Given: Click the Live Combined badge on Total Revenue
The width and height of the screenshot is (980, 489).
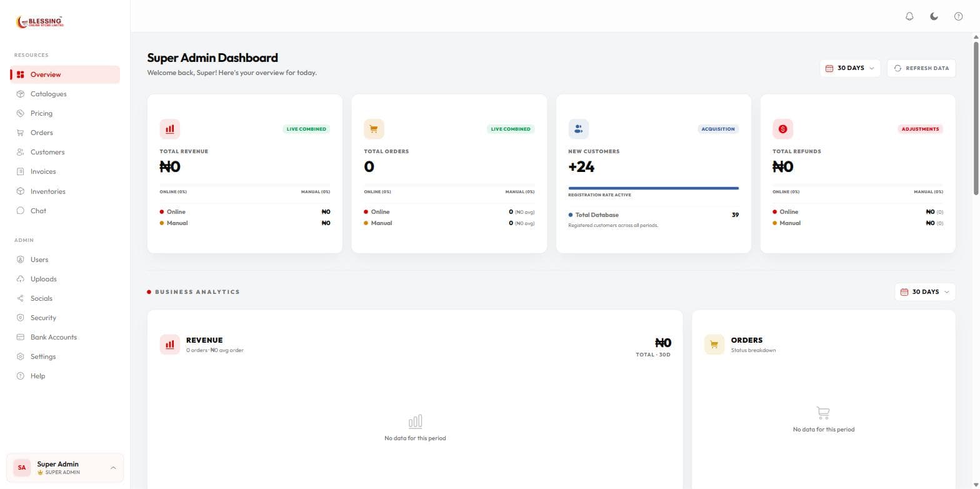Looking at the screenshot, I should [x=306, y=129].
